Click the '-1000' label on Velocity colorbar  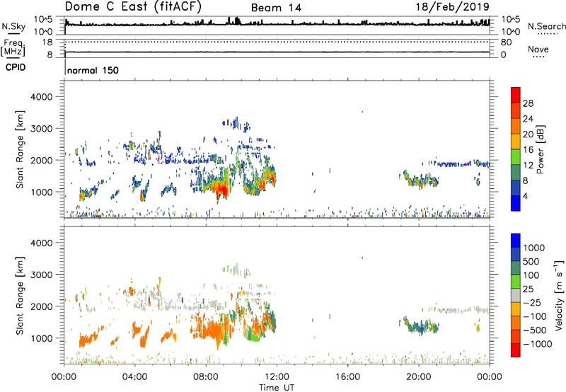coord(538,344)
